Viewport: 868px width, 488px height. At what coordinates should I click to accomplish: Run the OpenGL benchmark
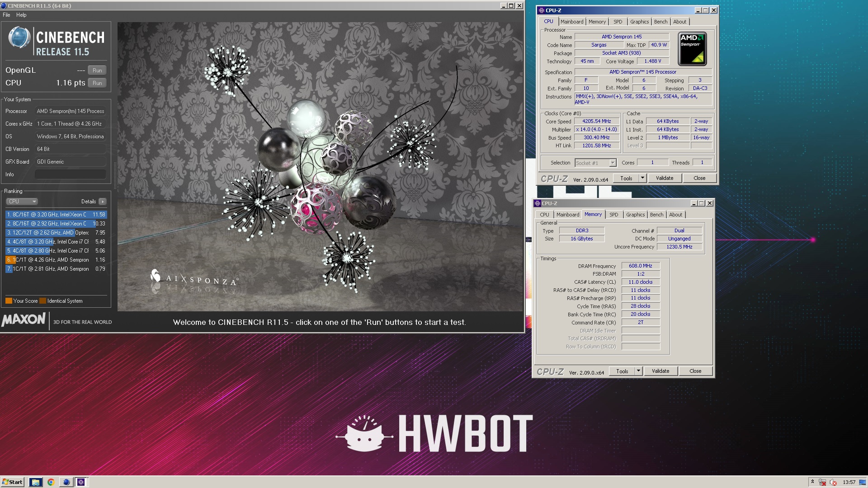pyautogui.click(x=97, y=70)
